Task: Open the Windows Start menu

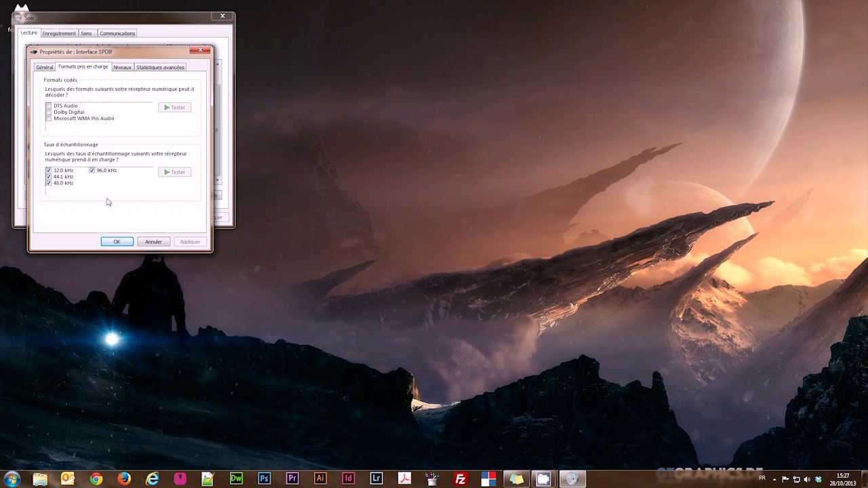Action: coord(12,479)
